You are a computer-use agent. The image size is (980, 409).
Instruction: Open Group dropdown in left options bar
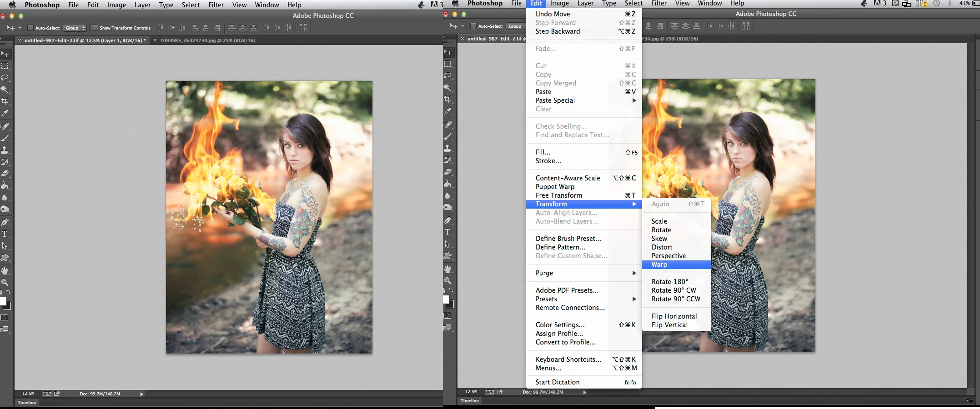[75, 28]
